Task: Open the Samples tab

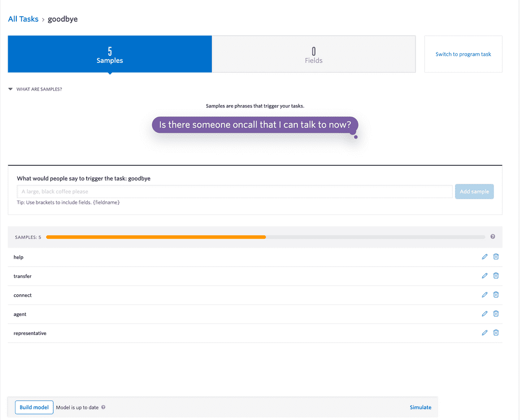Action: 109,54
